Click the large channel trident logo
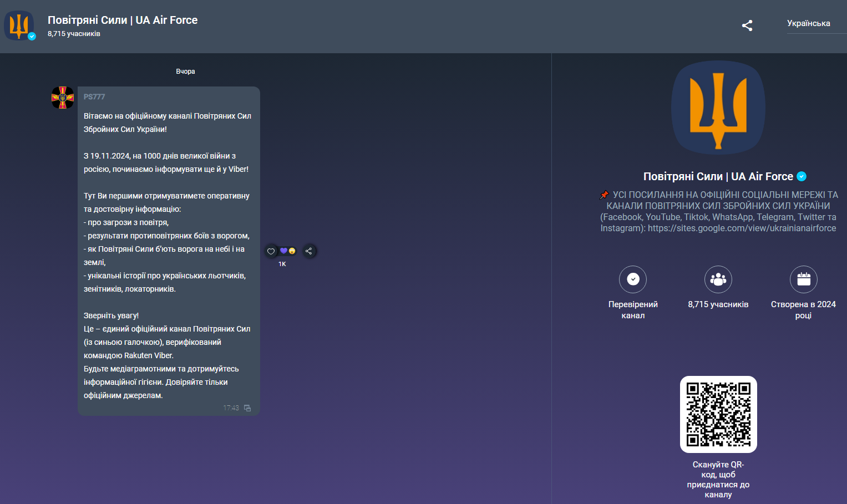This screenshot has height=504, width=847. point(718,108)
